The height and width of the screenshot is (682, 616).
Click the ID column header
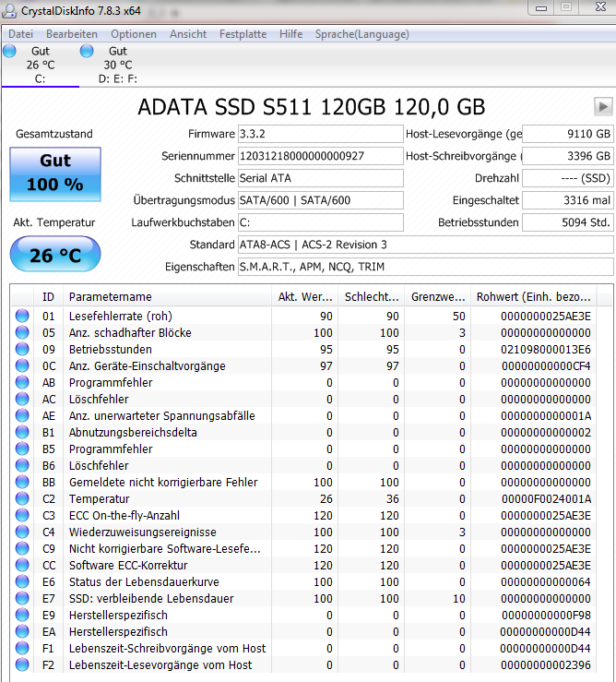(48, 297)
